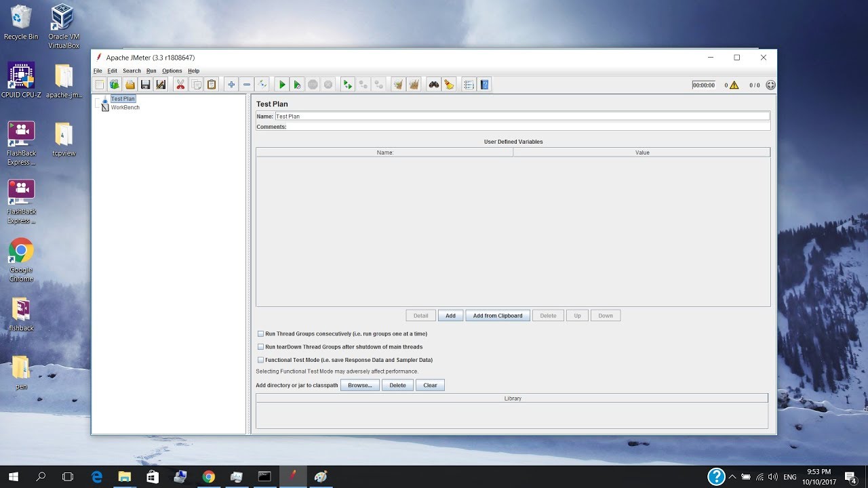Save the test plan with the floppy icon

pyautogui.click(x=145, y=85)
